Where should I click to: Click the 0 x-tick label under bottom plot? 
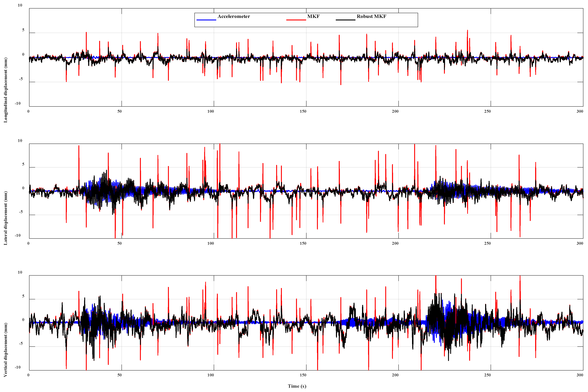28,375
